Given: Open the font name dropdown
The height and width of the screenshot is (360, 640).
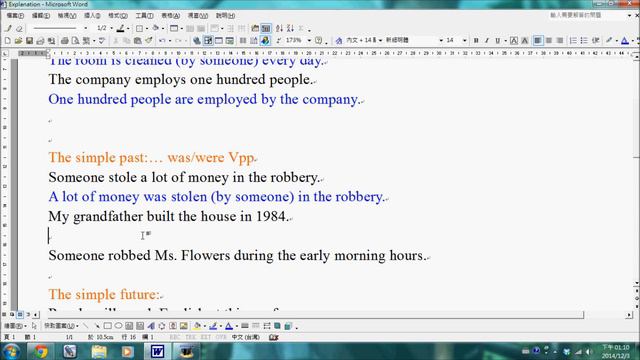Looking at the screenshot, I should click(x=441, y=40).
